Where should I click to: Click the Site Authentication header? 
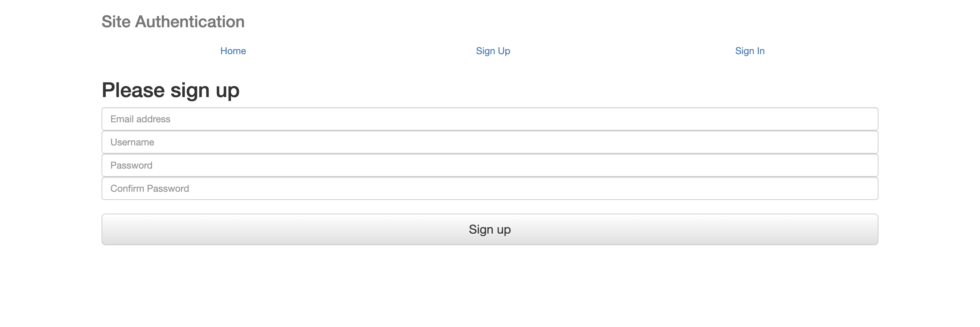point(173,22)
